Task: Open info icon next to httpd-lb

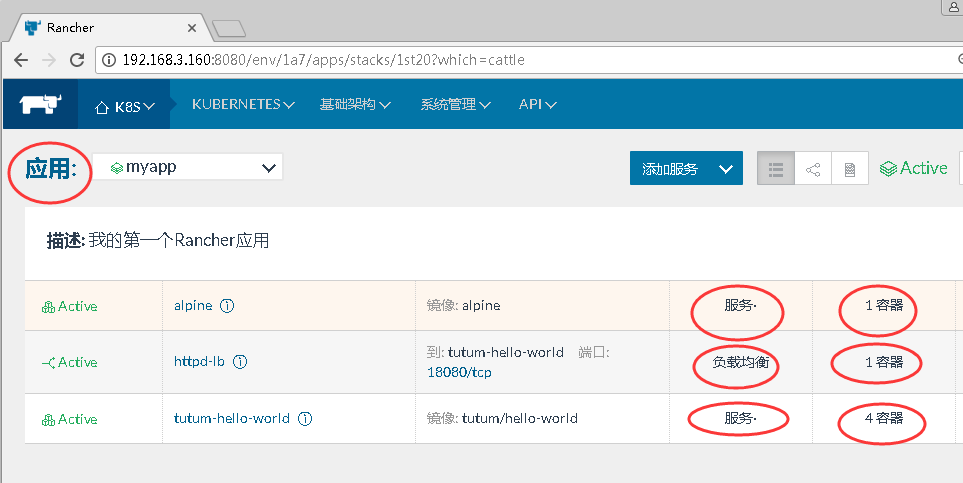Action: click(x=240, y=361)
